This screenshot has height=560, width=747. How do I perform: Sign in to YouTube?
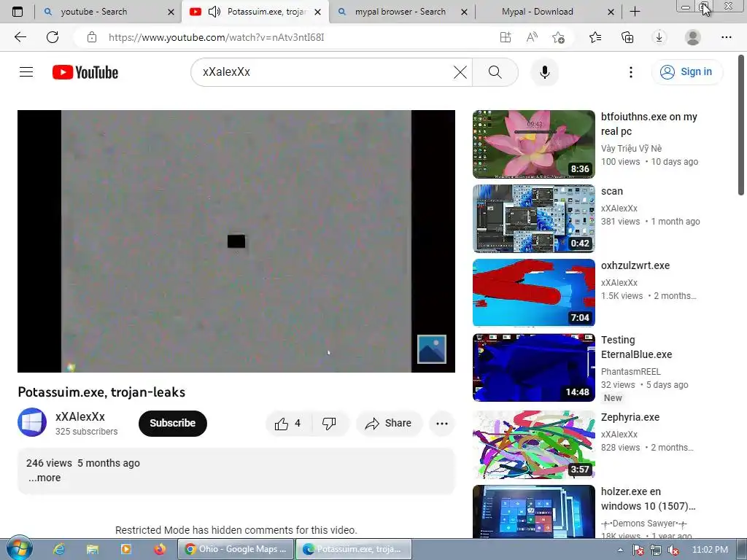pos(686,72)
